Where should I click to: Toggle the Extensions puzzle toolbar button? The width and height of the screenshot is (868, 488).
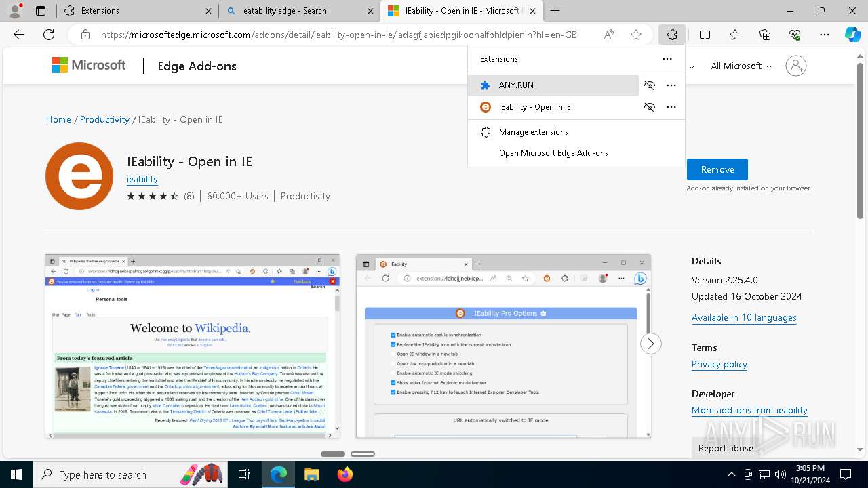(x=671, y=35)
